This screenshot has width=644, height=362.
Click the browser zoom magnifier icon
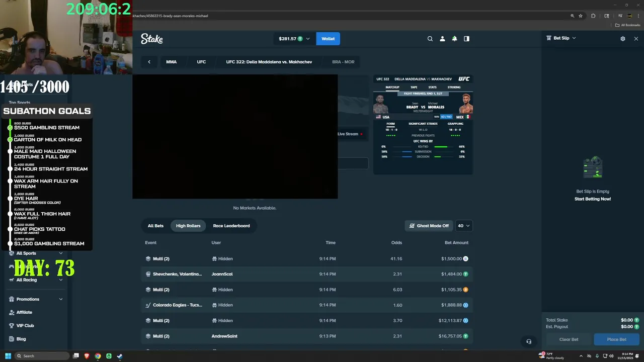click(572, 16)
